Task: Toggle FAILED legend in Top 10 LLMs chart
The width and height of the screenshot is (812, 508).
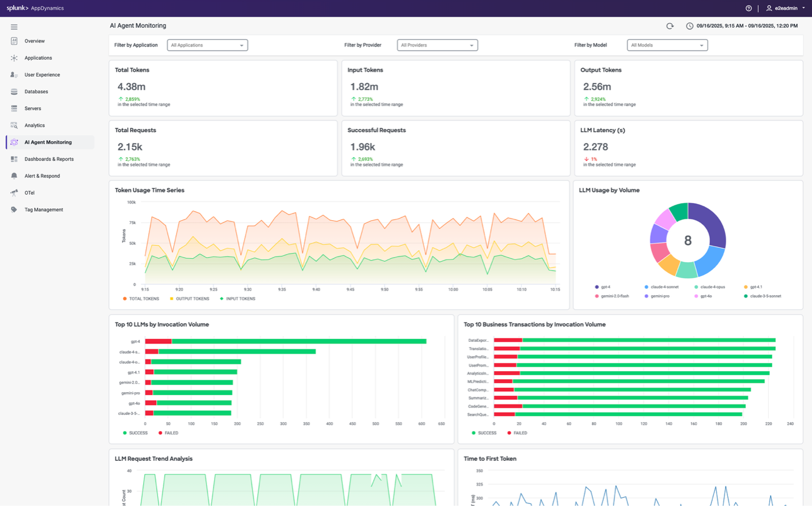Action: (168, 433)
